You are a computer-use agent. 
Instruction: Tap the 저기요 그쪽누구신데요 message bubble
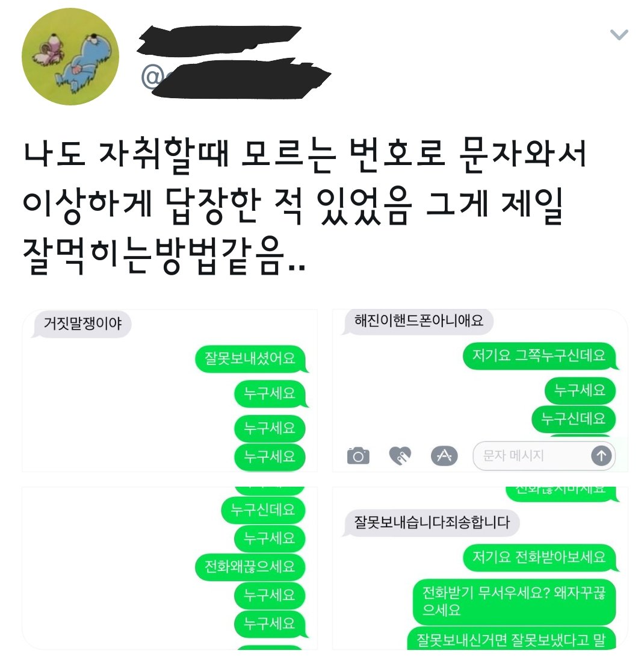click(540, 355)
